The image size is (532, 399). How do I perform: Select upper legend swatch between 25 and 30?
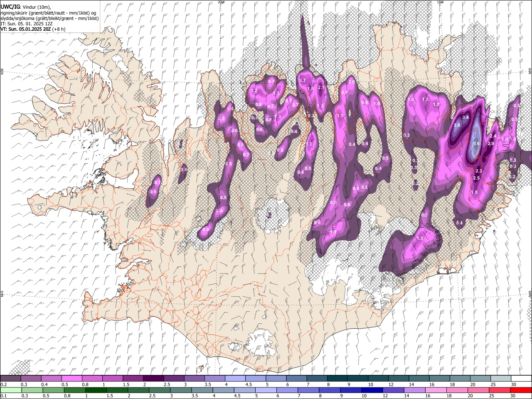click(501, 379)
